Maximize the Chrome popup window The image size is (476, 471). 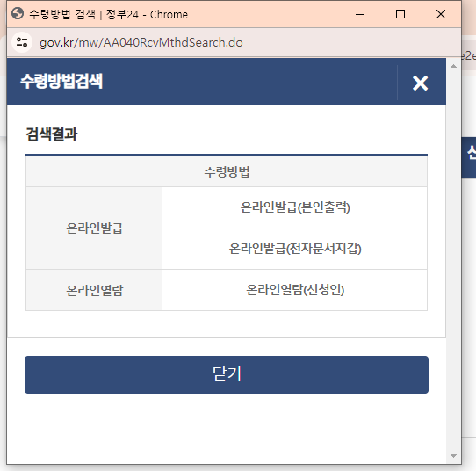400,14
